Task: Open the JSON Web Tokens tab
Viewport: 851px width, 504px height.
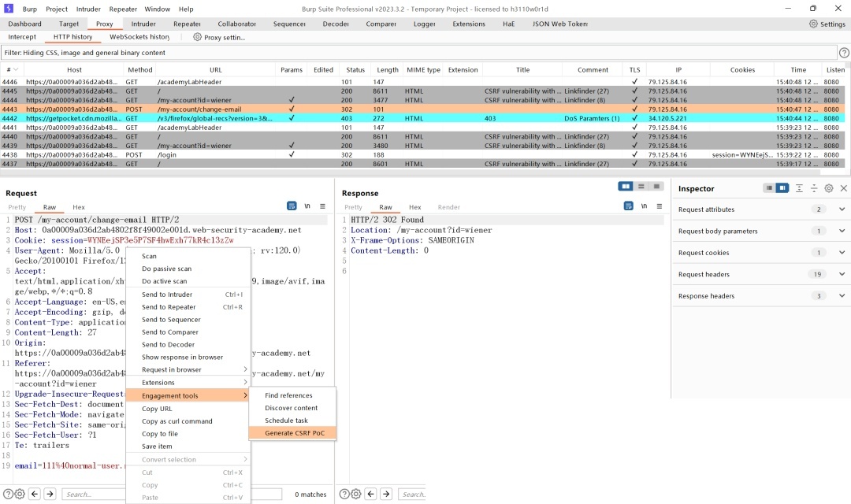Action: (x=559, y=24)
